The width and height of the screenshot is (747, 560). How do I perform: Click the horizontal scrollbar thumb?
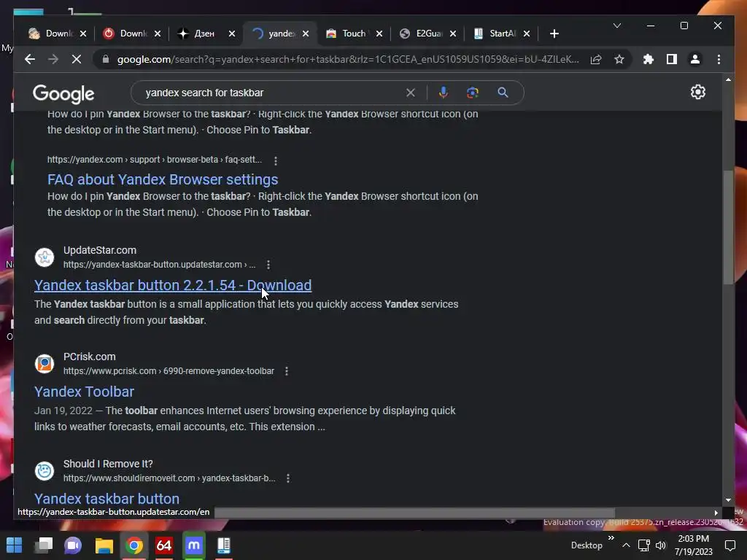(414, 513)
